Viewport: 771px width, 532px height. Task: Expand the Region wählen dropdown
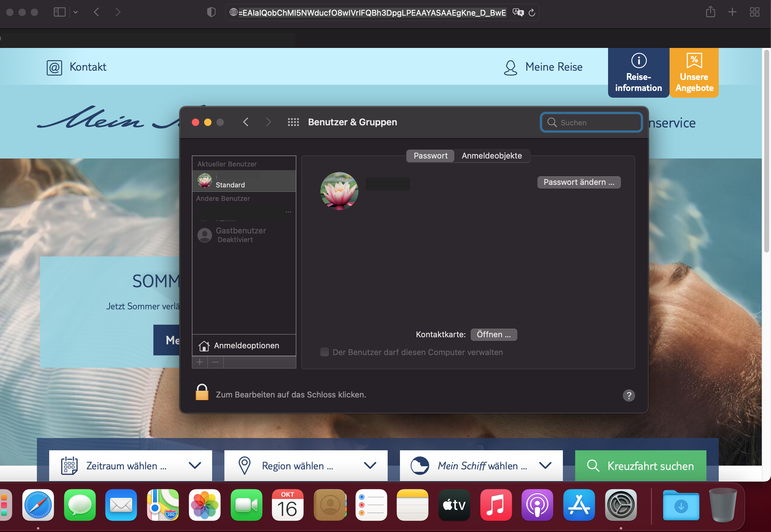(x=306, y=466)
